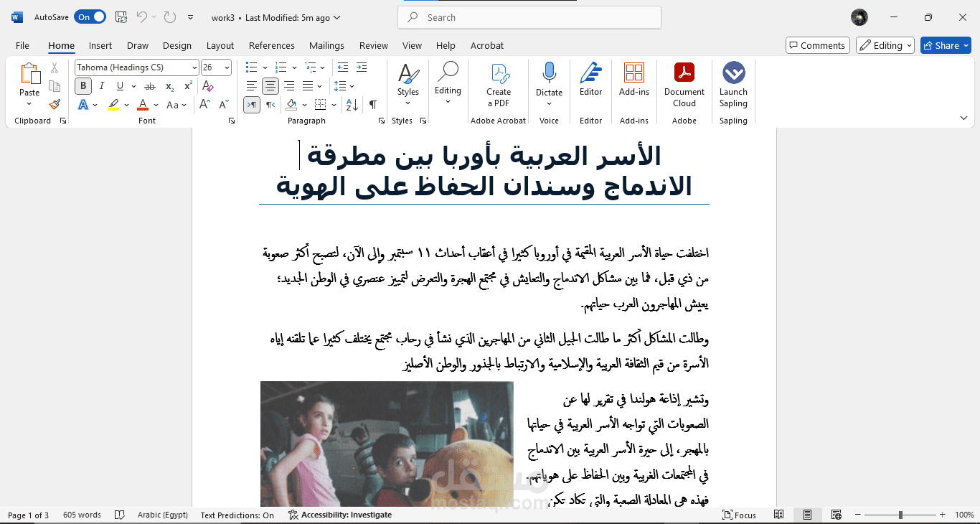The height and width of the screenshot is (524, 980).
Task: Increase font size with grow font icon
Action: tap(204, 105)
